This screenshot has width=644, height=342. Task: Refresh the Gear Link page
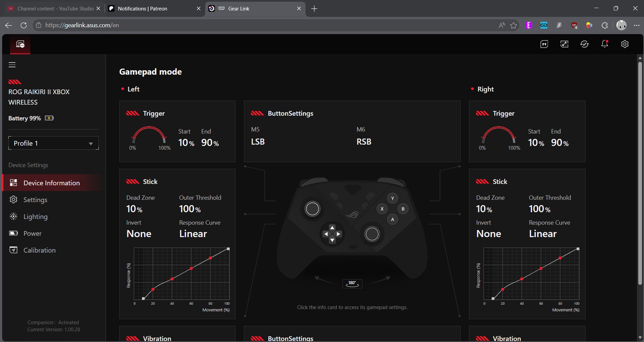24,25
